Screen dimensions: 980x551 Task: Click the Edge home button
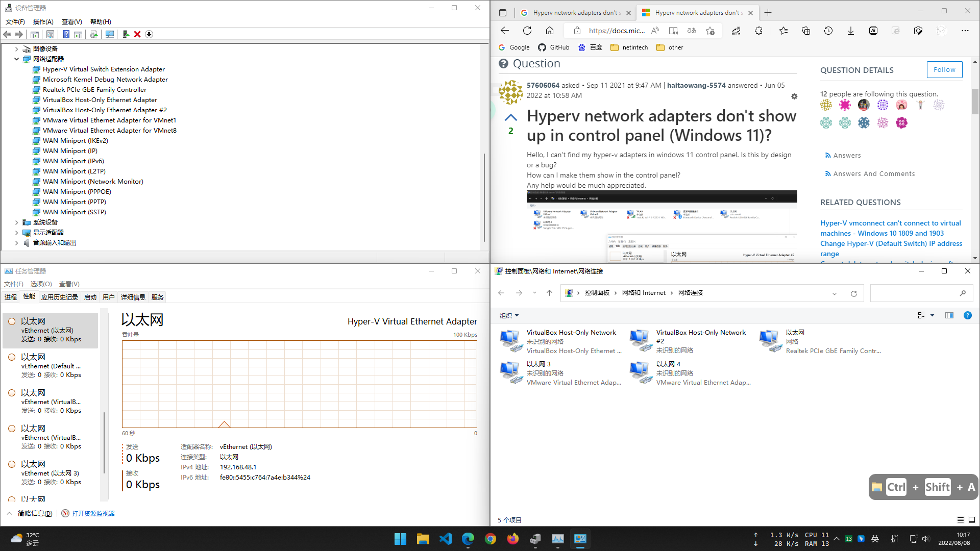coord(550,31)
